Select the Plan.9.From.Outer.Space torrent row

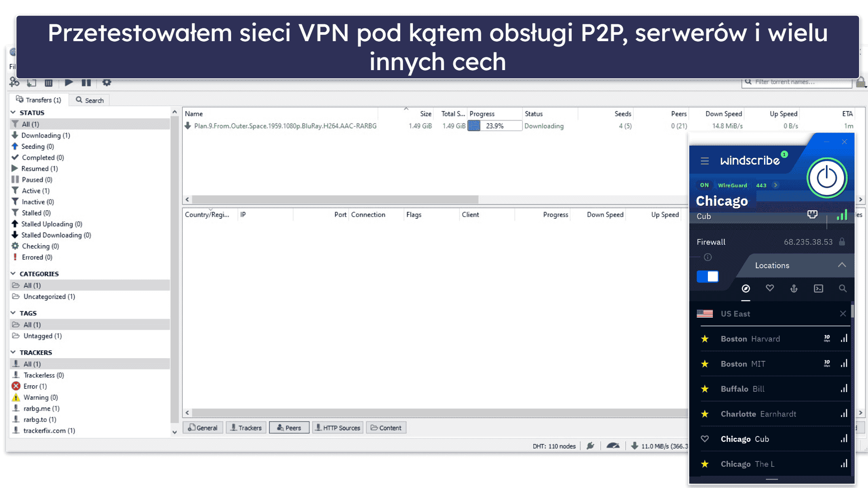click(x=435, y=126)
